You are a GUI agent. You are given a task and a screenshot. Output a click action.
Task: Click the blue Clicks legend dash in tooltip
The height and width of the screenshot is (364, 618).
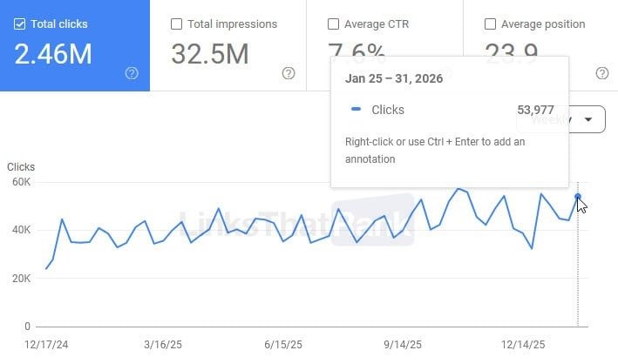point(356,110)
